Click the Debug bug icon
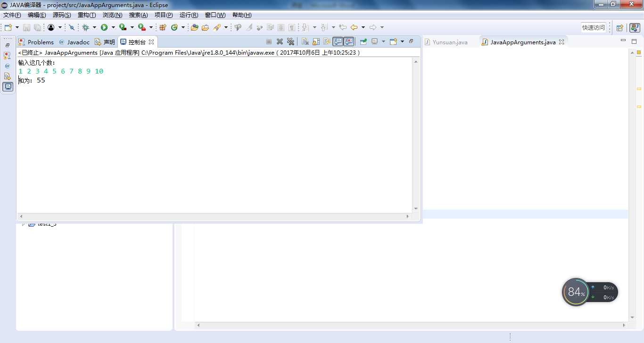Screen dimensions: 644x343 tap(85, 28)
